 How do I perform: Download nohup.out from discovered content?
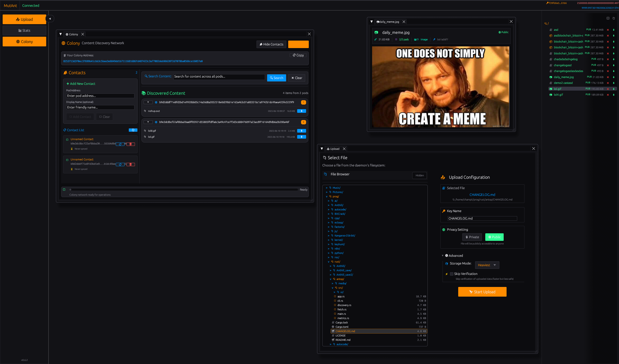click(x=301, y=111)
